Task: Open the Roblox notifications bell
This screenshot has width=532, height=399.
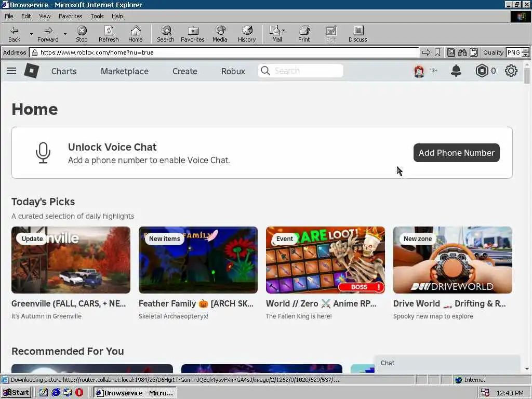Action: 456,71
